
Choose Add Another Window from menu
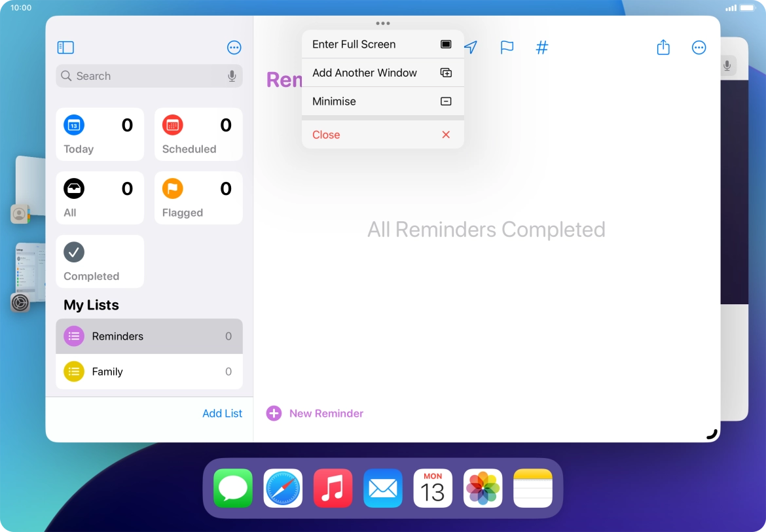pyautogui.click(x=382, y=73)
